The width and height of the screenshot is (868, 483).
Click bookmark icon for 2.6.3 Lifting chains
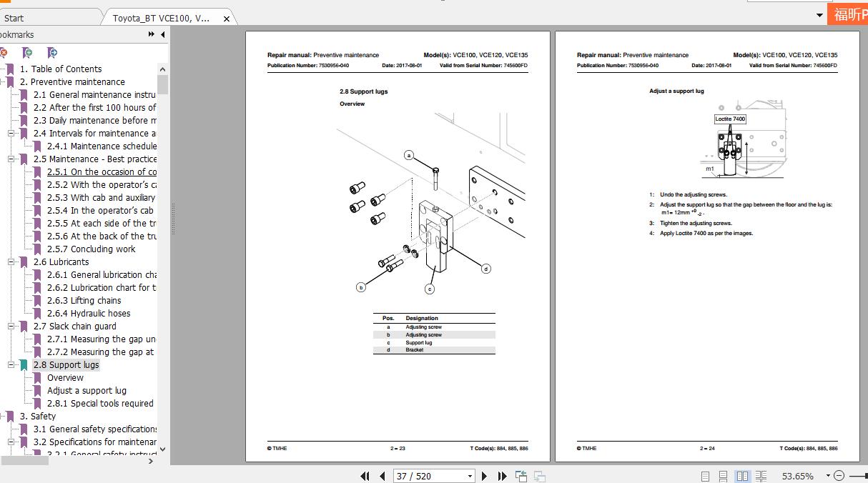[x=38, y=301]
